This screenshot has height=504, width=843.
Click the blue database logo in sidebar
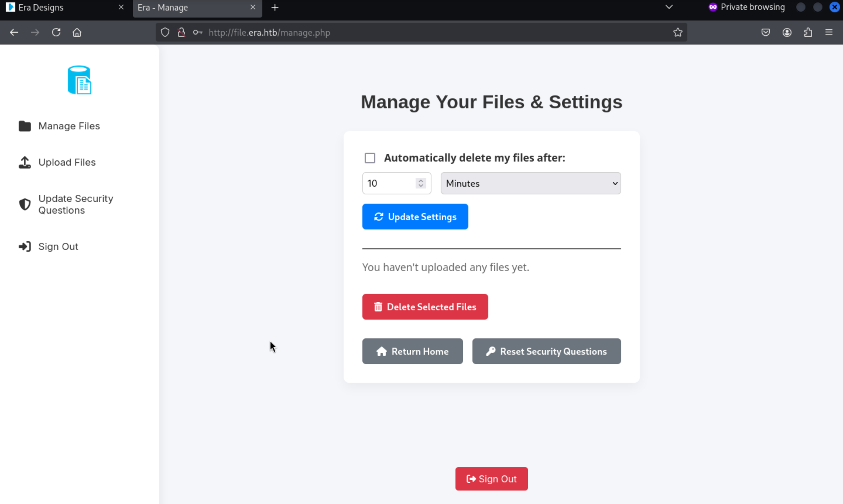(x=80, y=80)
